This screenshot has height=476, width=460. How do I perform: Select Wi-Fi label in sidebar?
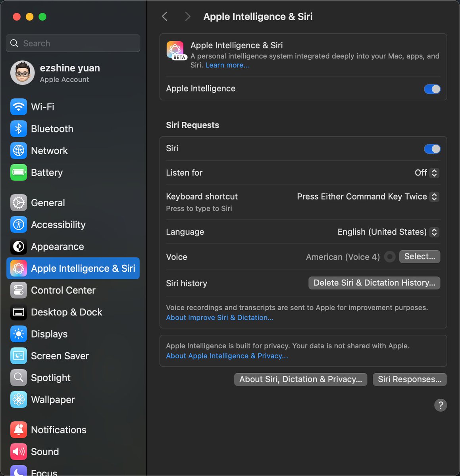[x=42, y=107]
